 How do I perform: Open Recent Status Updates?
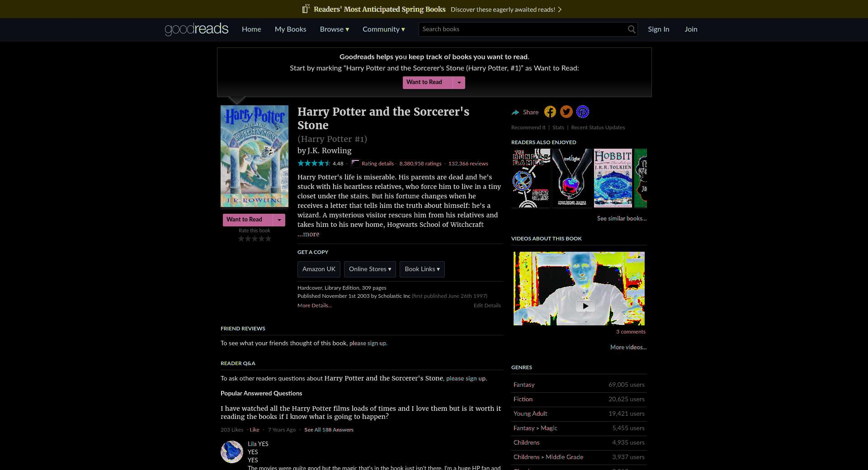(x=598, y=127)
